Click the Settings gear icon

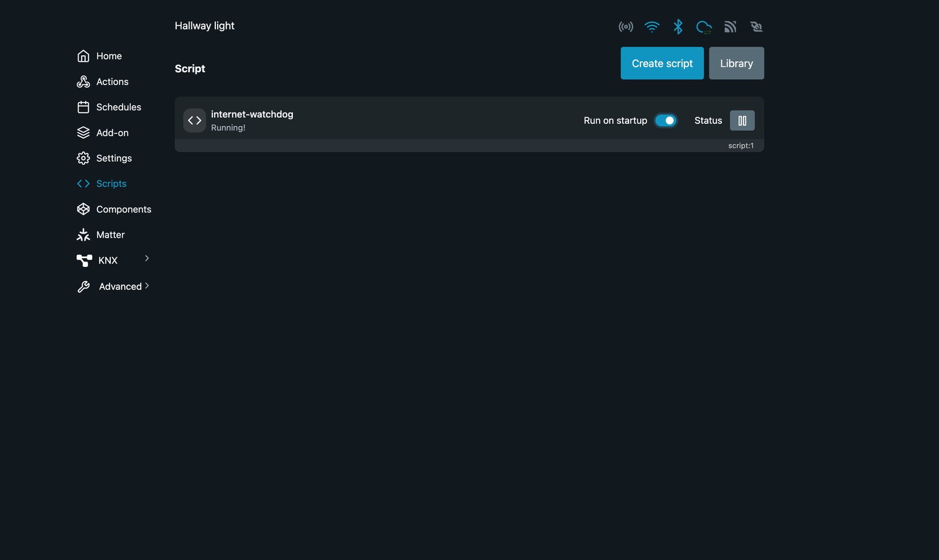83,158
